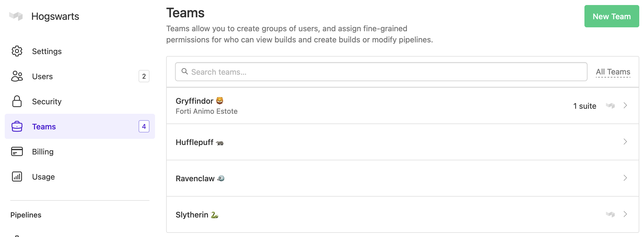The width and height of the screenshot is (644, 237).
Task: Click the pipeline icon in Slytherin row
Action: tap(610, 214)
